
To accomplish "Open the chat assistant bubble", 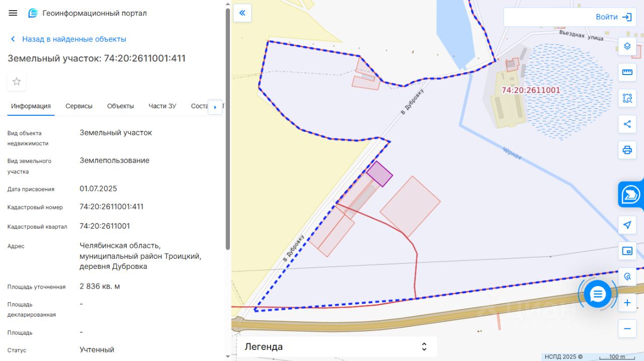I will click(x=598, y=295).
